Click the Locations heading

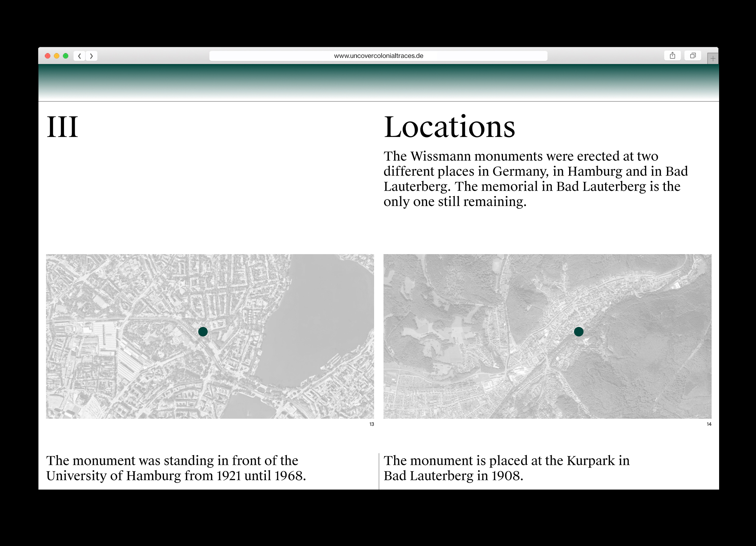point(449,127)
